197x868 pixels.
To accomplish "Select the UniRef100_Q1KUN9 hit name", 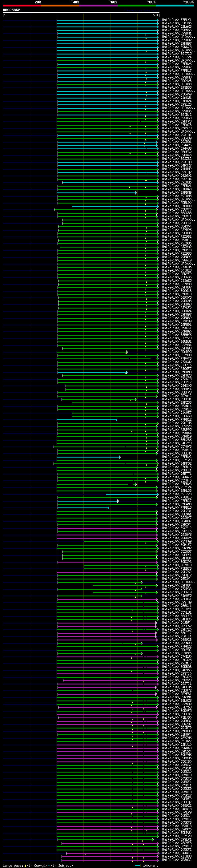I will point(176,169).
